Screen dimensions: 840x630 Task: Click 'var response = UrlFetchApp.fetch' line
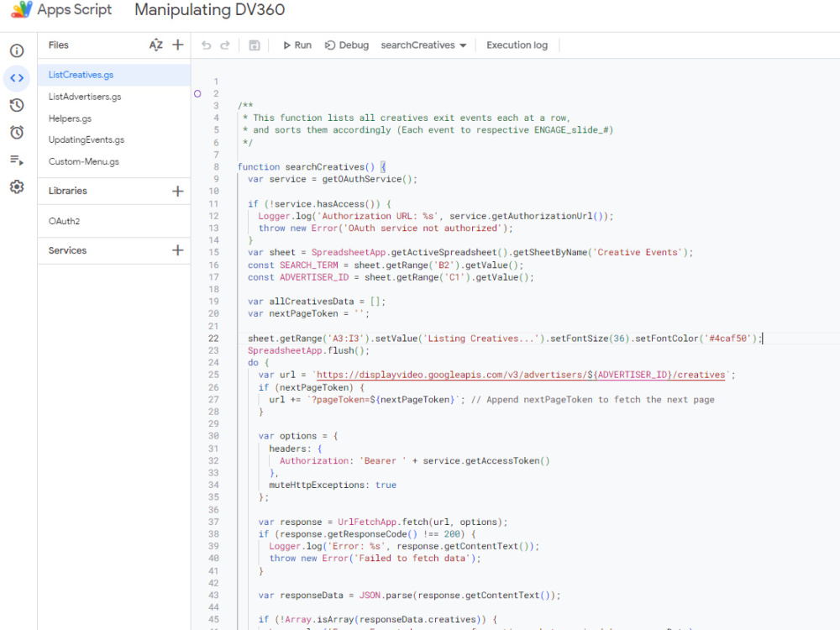pyautogui.click(x=383, y=522)
